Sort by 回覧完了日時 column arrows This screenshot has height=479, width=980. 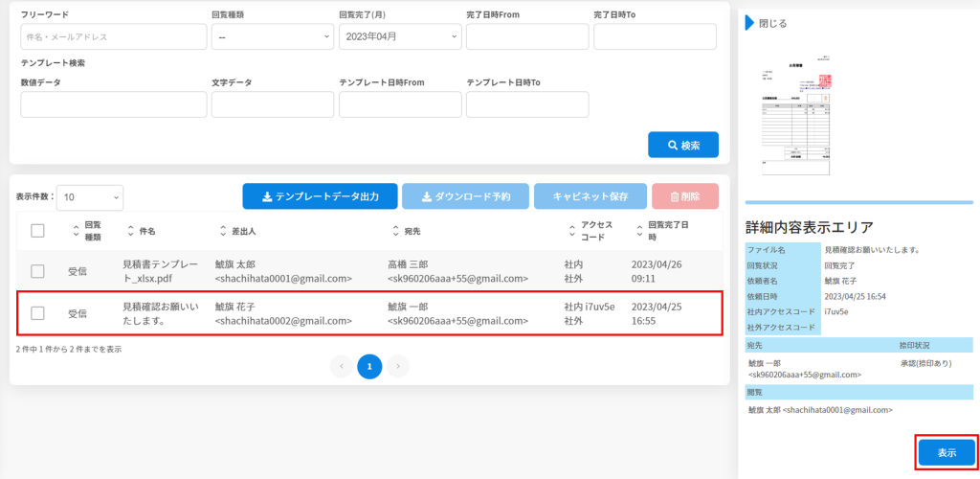click(x=639, y=231)
